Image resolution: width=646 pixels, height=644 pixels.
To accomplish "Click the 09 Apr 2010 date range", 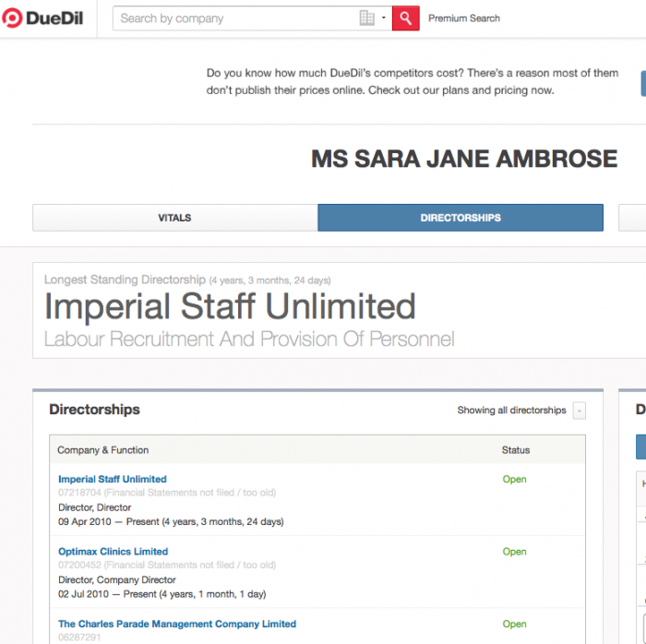I will coord(171,521).
